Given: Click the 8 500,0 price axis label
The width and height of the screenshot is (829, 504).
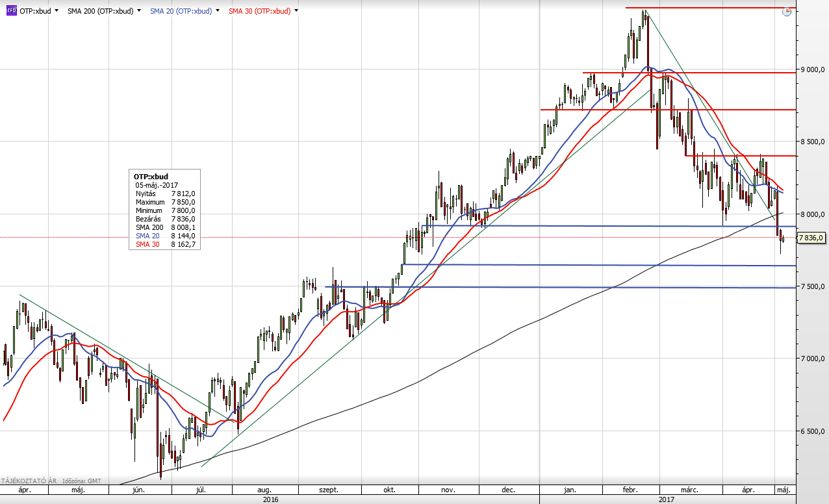Looking at the screenshot, I should 812,142.
